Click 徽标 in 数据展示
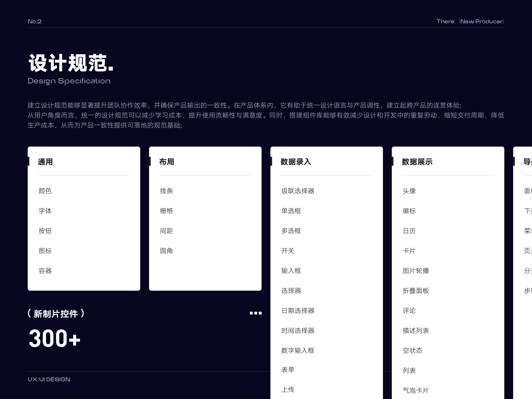Viewport: 532px width, 399px height. [409, 211]
